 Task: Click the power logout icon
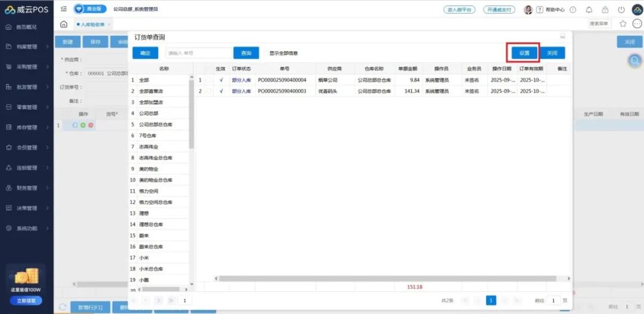click(x=621, y=10)
